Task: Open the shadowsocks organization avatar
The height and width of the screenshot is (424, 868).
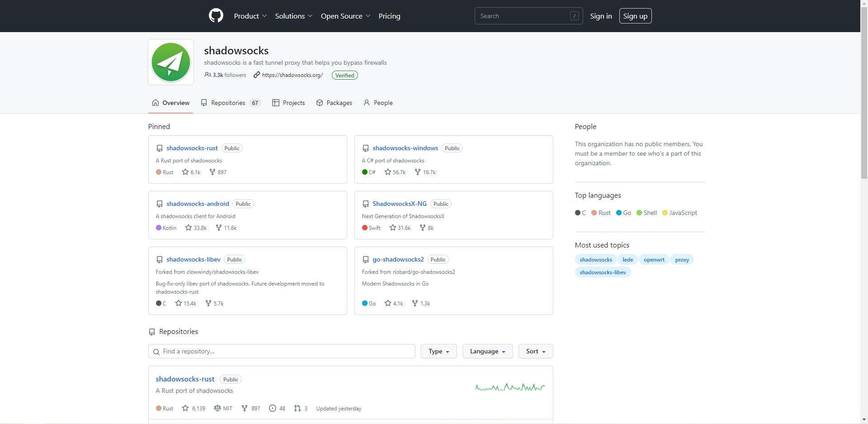Action: pos(171,62)
